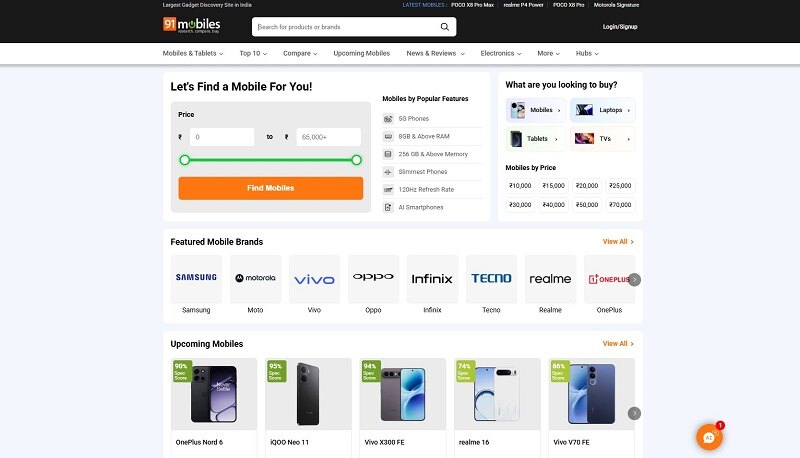The height and width of the screenshot is (458, 800).
Task: Click the minimum price input field
Action: (x=221, y=137)
